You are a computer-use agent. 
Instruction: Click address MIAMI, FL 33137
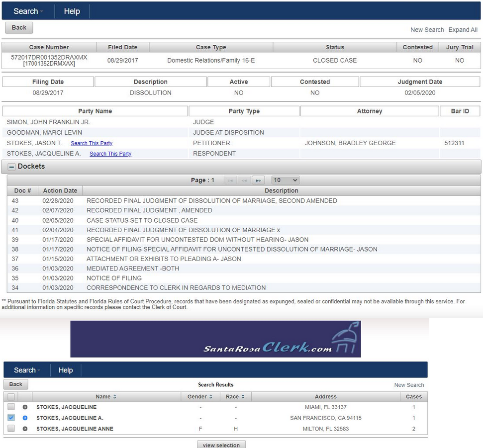coord(325,407)
